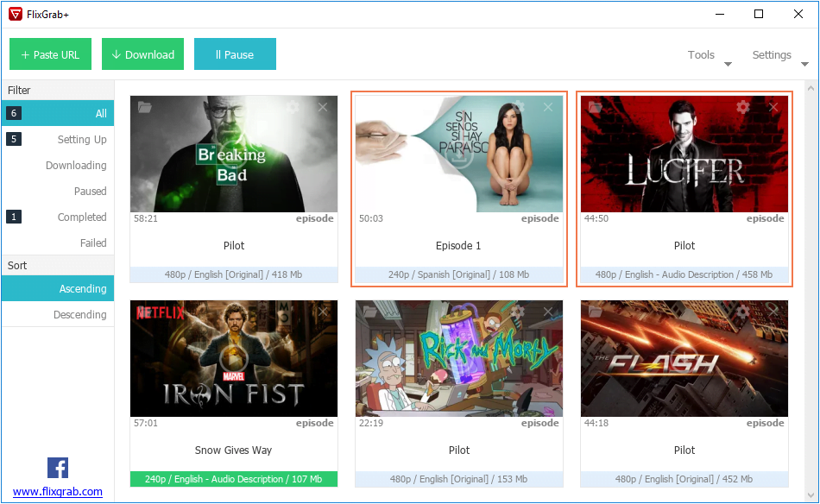Open the Breaking Bad output folder icon
Image resolution: width=820 pixels, height=504 pixels.
(x=145, y=107)
